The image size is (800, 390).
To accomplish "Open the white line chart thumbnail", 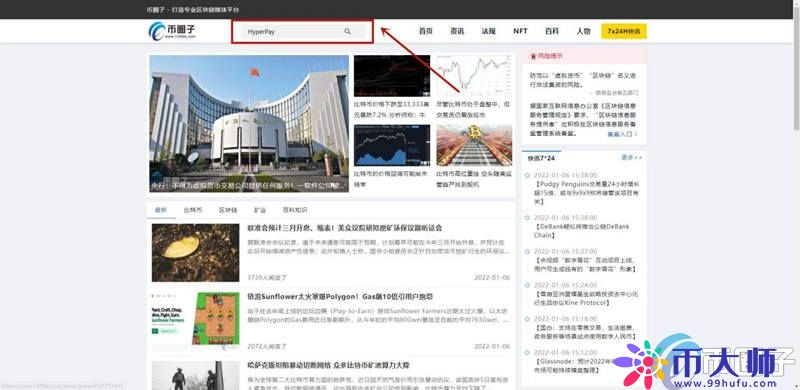I will pyautogui.click(x=474, y=76).
